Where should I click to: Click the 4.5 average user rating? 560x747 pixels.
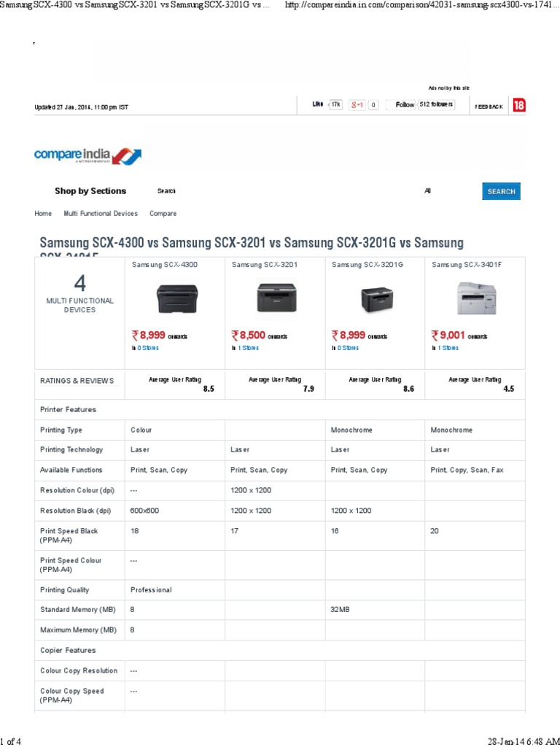pyautogui.click(x=508, y=390)
